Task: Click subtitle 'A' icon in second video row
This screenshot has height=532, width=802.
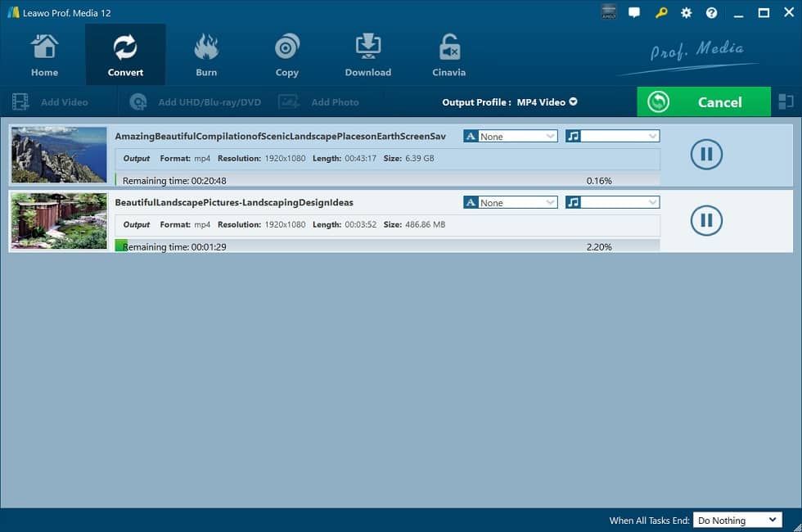Action: (471, 203)
